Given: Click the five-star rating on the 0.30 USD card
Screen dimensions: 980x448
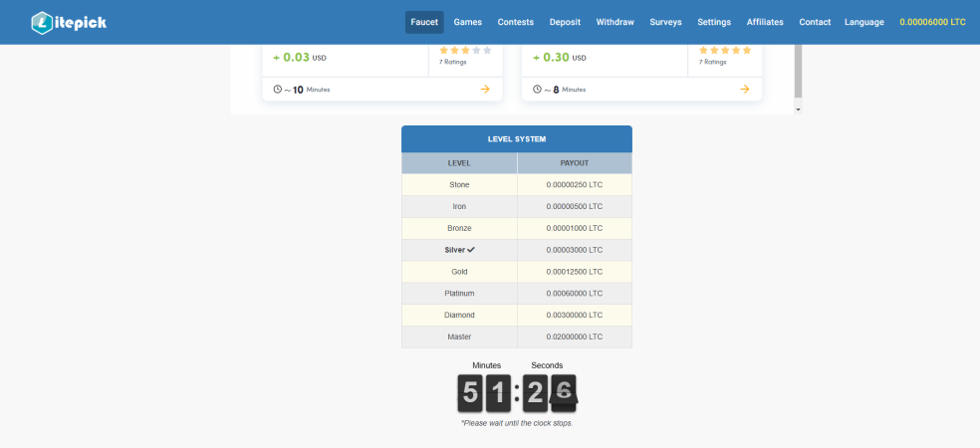Looking at the screenshot, I should tap(725, 51).
